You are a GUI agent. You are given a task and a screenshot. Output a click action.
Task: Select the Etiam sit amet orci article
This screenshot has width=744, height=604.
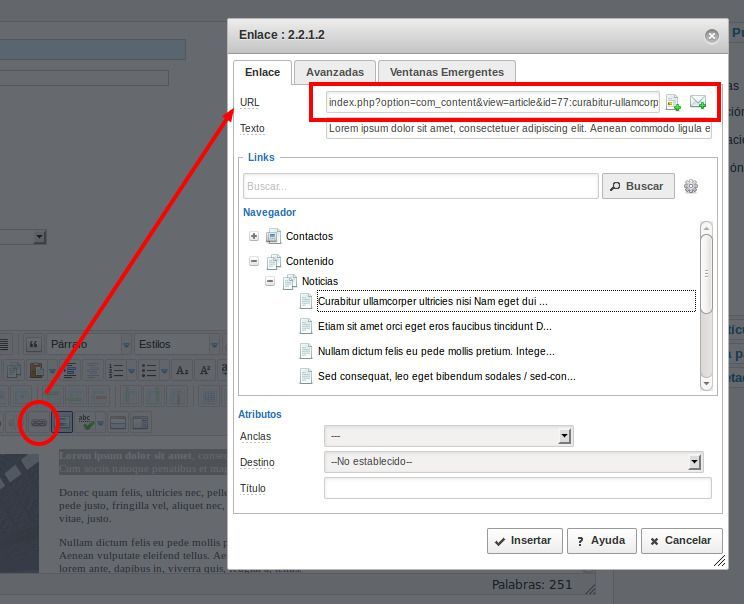pos(435,326)
